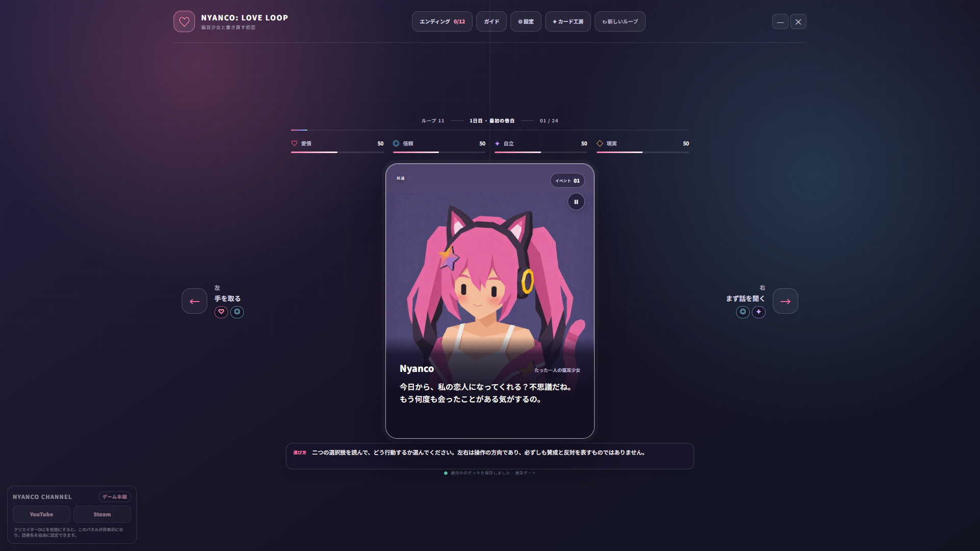Click the 愛情 heart stat icon
Viewport: 980px width, 551px height.
point(295,143)
